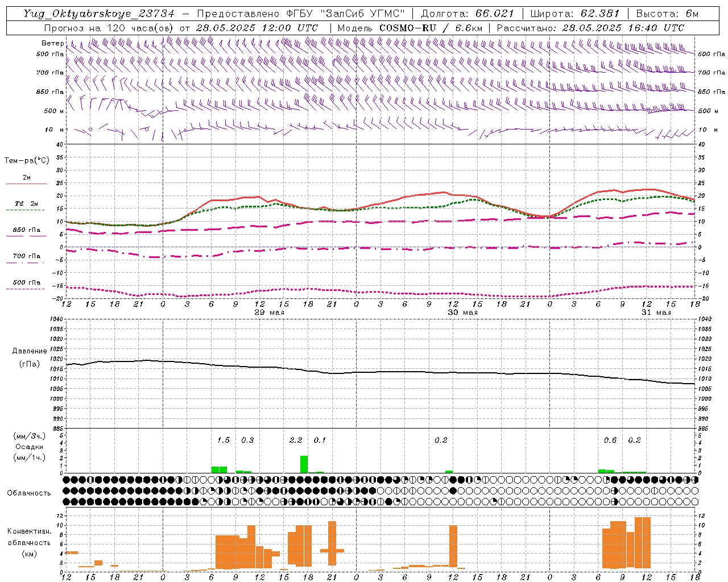Select the 10 м wind level label on left
The height and width of the screenshot is (582, 728).
point(54,130)
